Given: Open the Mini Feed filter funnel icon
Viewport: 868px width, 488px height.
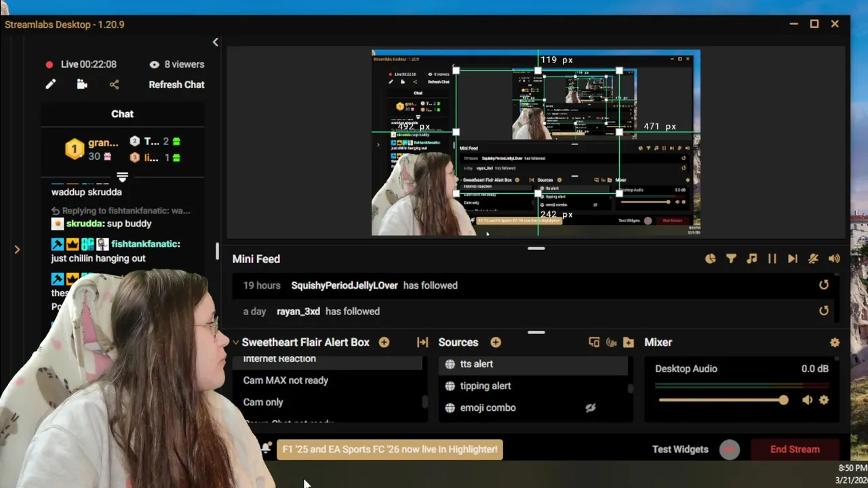Looking at the screenshot, I should (x=731, y=259).
